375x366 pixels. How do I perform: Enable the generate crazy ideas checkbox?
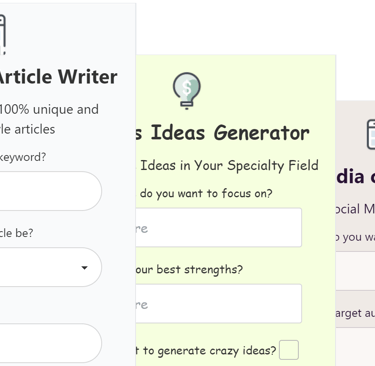[x=289, y=350]
